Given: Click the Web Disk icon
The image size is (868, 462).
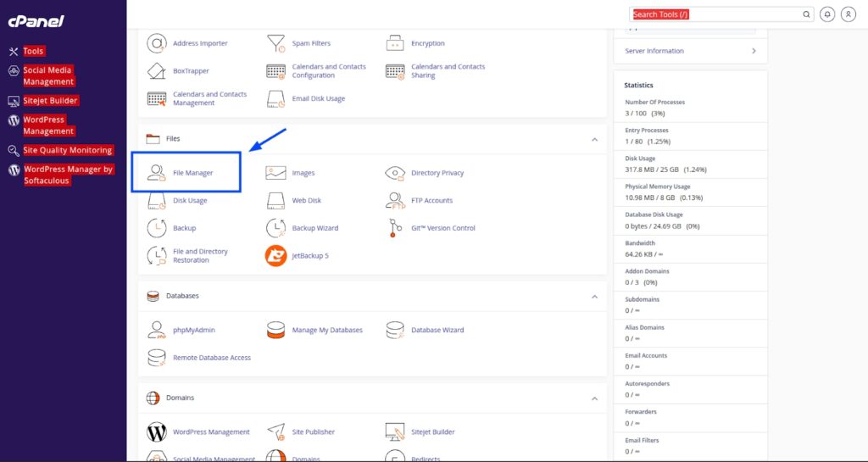Looking at the screenshot, I should coord(275,200).
